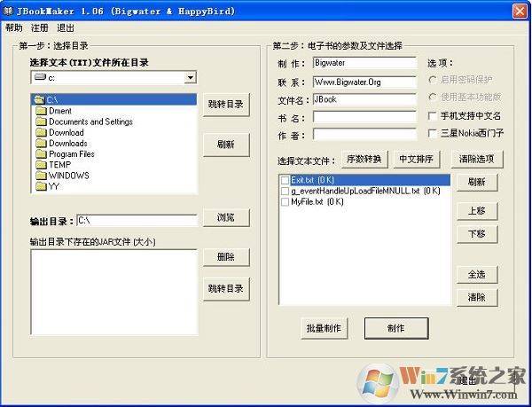This screenshot has width=532, height=407.
Task: Click the WINDOWS folder icon
Action: pyautogui.click(x=41, y=176)
